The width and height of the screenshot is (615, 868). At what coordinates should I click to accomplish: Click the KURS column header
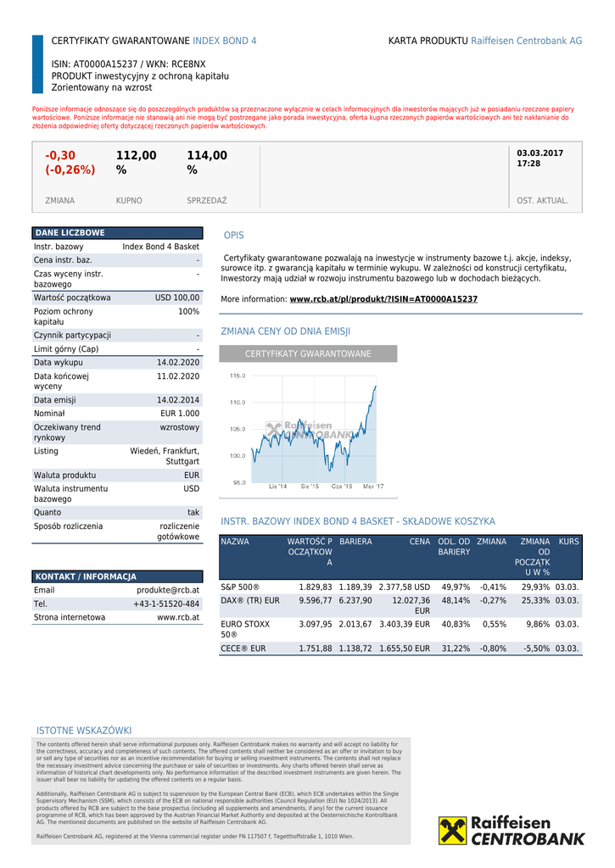pyautogui.click(x=569, y=542)
